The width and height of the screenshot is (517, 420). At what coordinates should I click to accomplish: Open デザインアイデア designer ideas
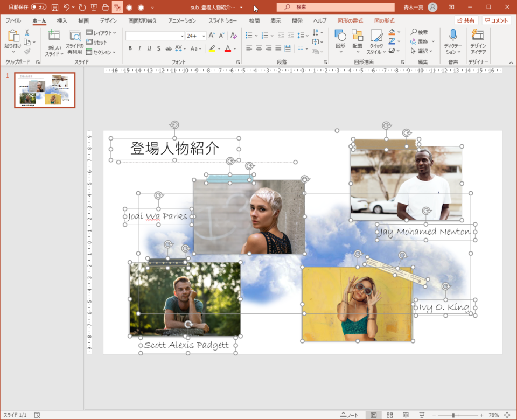(478, 36)
